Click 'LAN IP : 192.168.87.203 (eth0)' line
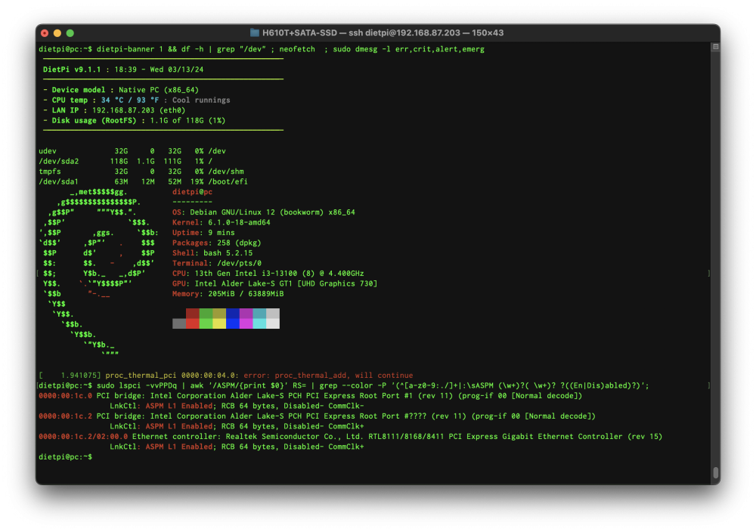The width and height of the screenshot is (756, 532). pyautogui.click(x=114, y=110)
